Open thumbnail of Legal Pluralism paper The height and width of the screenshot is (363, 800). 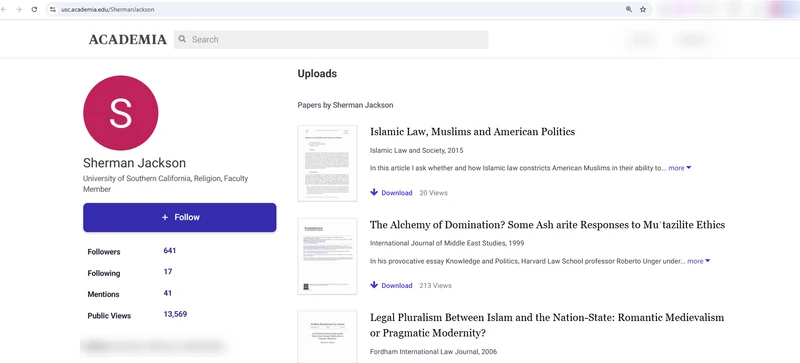(x=327, y=337)
